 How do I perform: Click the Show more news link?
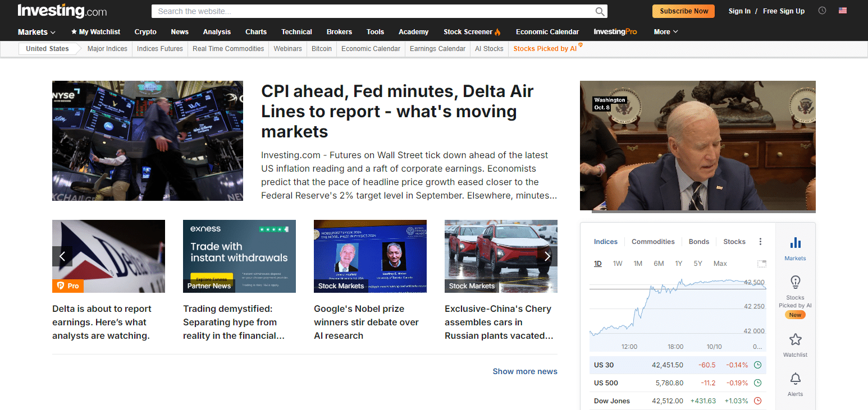(525, 371)
